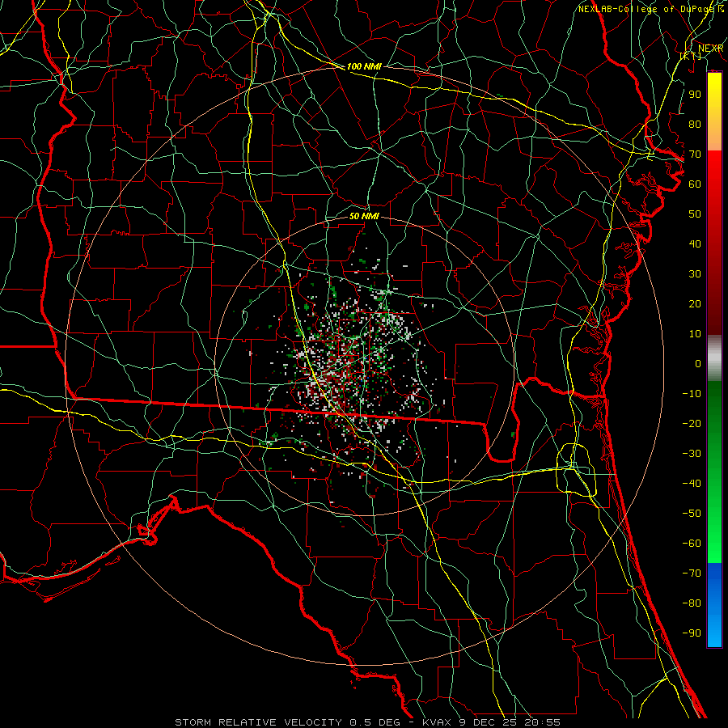Click the positive 40 scale value
Viewport: 728px width, 728px height.
point(695,243)
